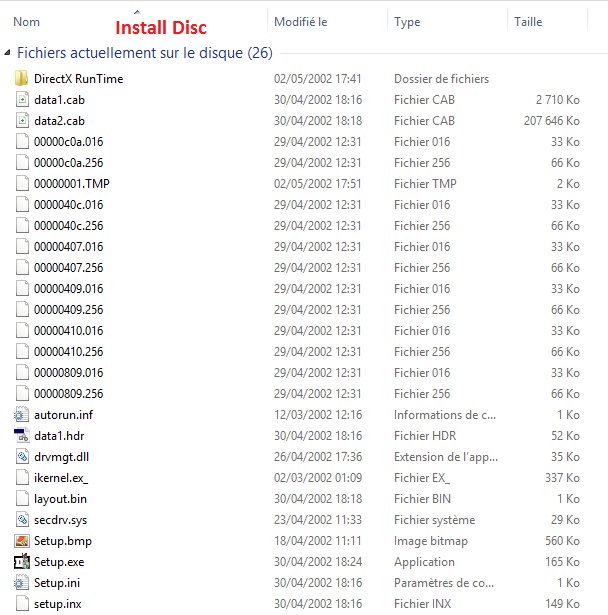608x615 pixels.
Task: Click the 'Image bitmap' type cell
Action: click(431, 541)
